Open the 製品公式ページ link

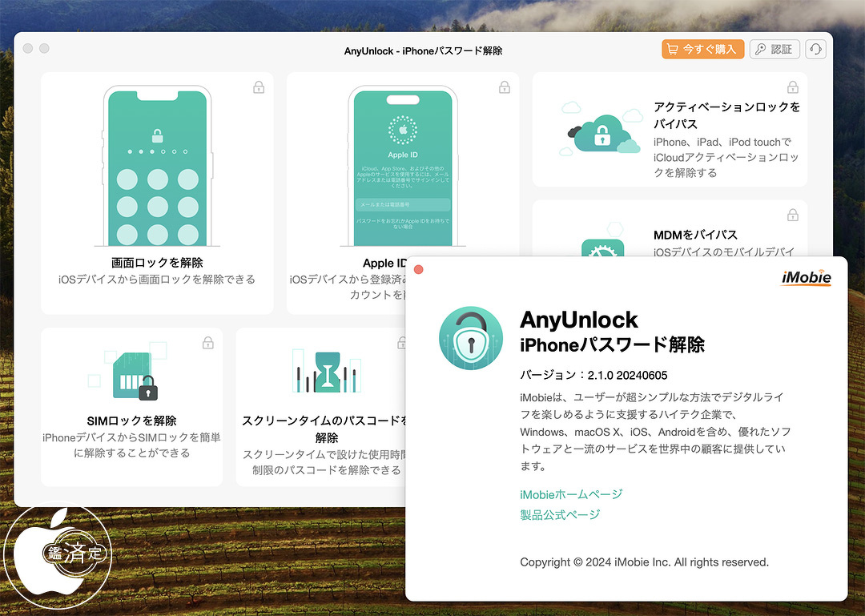[x=560, y=514]
